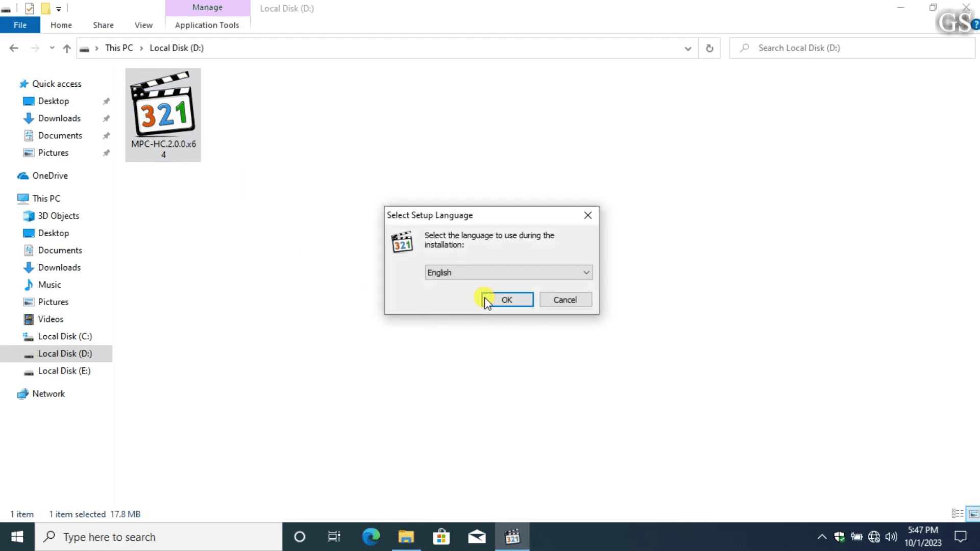The height and width of the screenshot is (551, 980).
Task: Open Music folder under This PC
Action: click(49, 285)
